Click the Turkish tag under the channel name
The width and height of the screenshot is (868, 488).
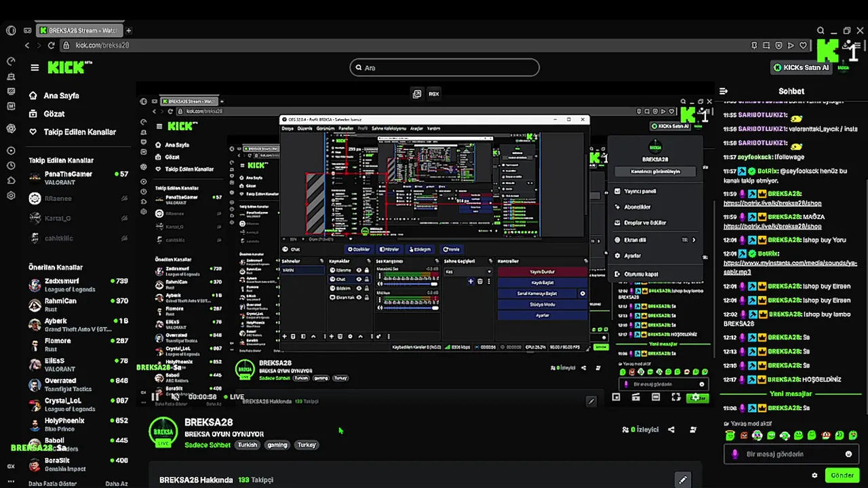[x=248, y=445]
